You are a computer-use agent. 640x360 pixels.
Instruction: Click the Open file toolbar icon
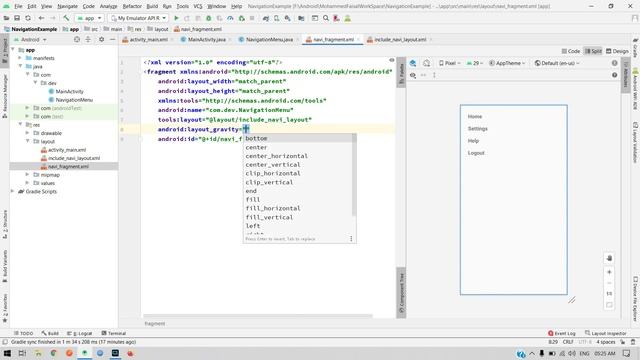(x=7, y=18)
